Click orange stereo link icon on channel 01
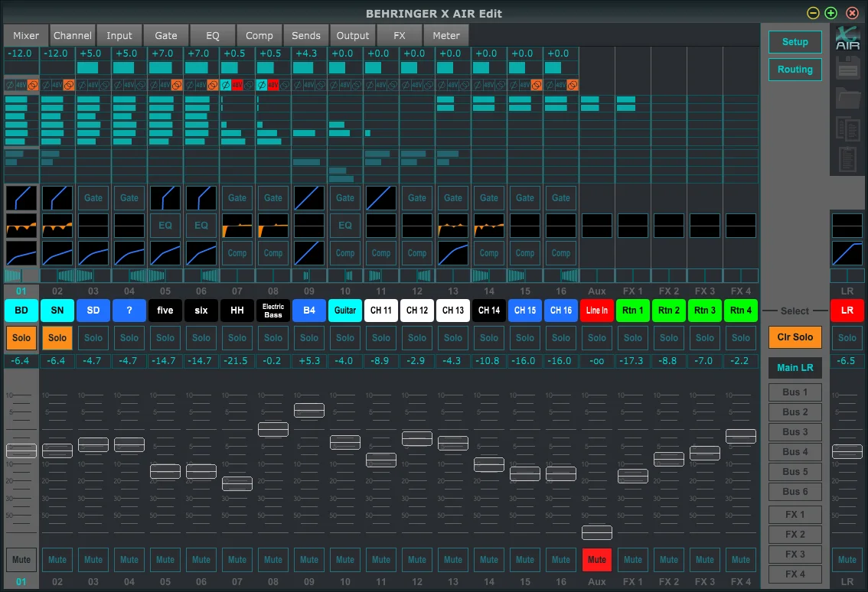Viewport: 868px width, 592px height. [32, 85]
